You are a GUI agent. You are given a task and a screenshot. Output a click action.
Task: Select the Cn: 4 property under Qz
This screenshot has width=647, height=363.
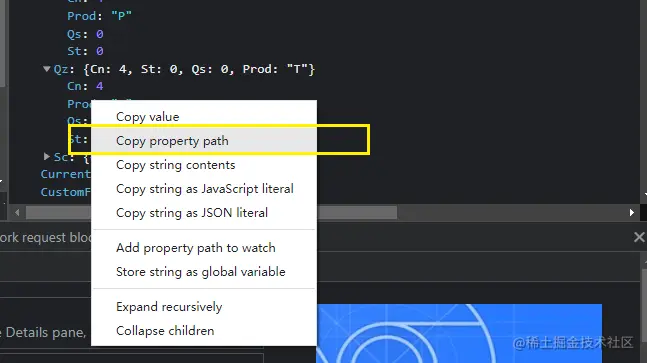85,86
